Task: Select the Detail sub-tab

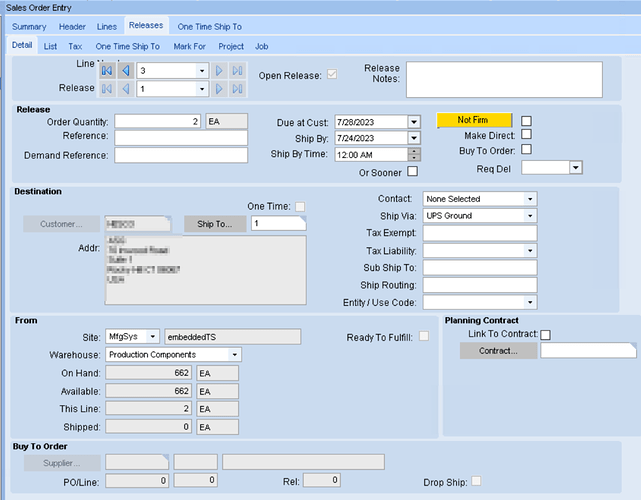Action: point(22,45)
